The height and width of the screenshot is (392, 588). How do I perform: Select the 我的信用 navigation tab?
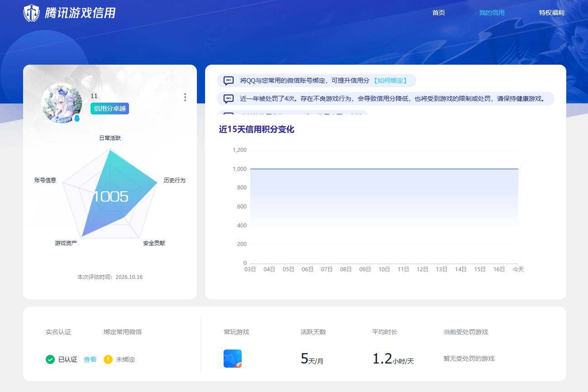click(492, 13)
